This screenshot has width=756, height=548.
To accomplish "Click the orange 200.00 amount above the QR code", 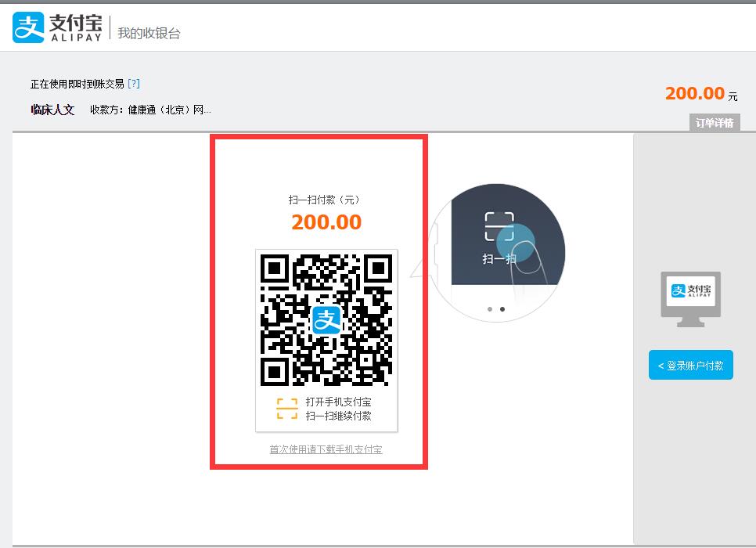I will pyautogui.click(x=326, y=222).
